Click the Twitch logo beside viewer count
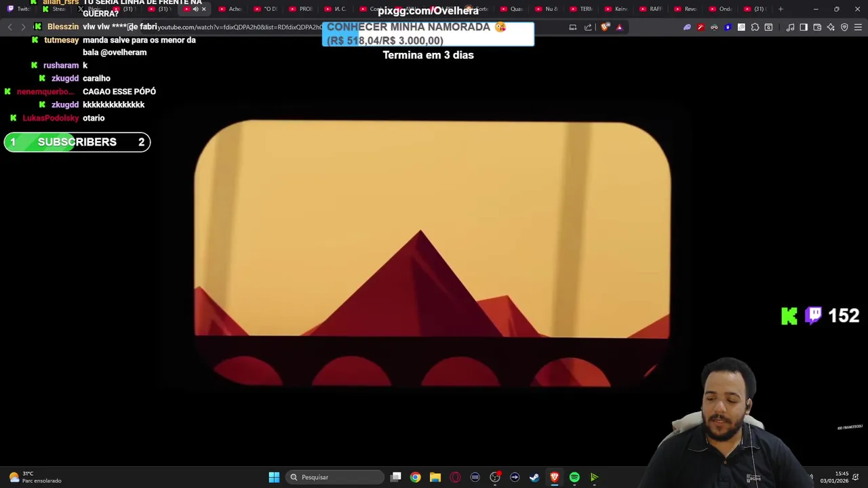The height and width of the screenshot is (488, 868). (813, 316)
